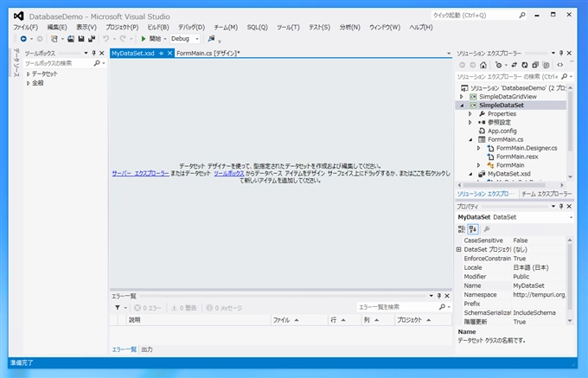Open the SQL(Q) menu
The height and width of the screenshot is (378, 588).
tap(258, 28)
